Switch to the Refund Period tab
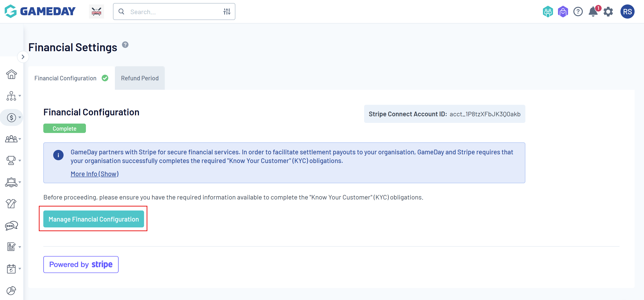644x300 pixels. coord(140,78)
